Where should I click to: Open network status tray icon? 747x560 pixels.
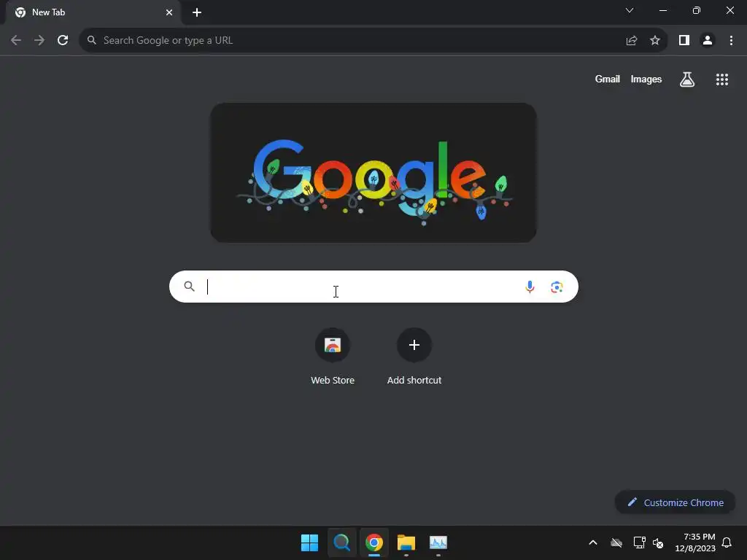(x=639, y=542)
